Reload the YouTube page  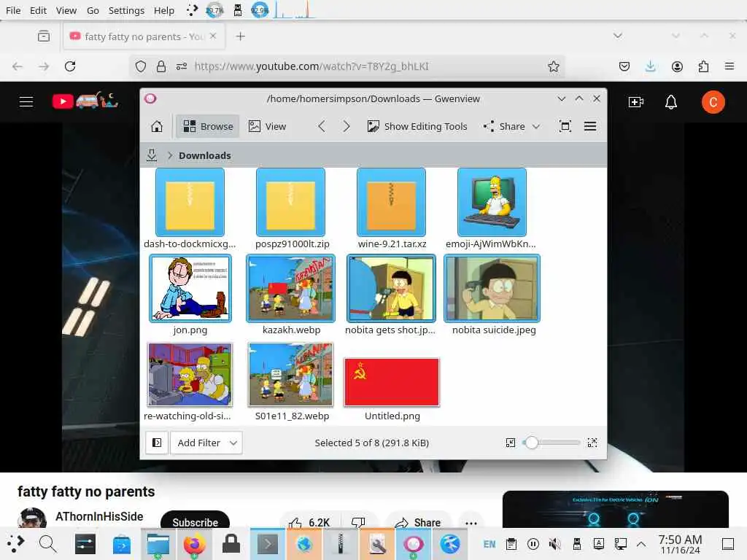tap(70, 66)
